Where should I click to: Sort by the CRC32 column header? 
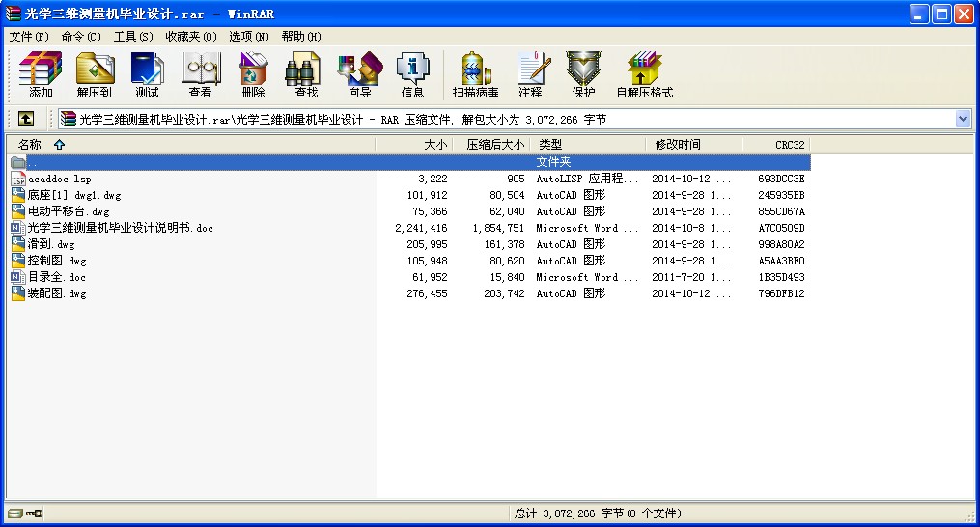coord(776,145)
